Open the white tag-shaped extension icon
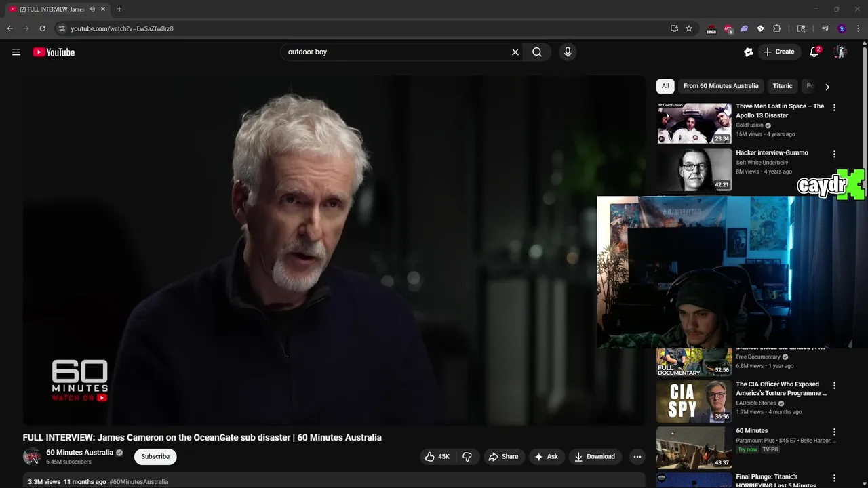 (760, 28)
